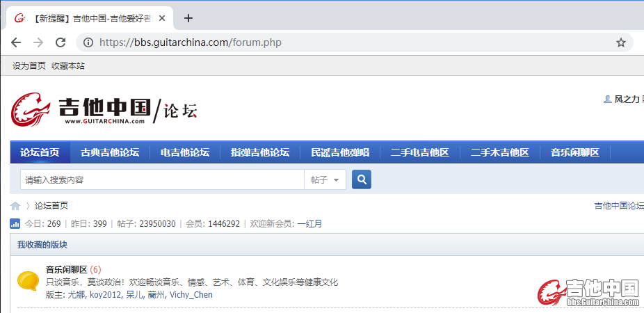Screen dimensions: 644x313
Task: Click the 设为首页 link
Action: click(29, 66)
